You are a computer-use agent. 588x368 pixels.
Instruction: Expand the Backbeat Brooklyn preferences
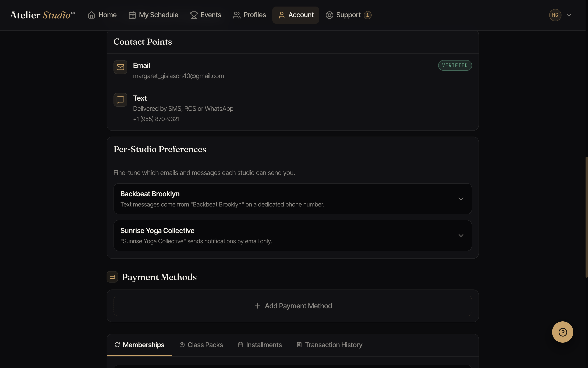[293, 199]
